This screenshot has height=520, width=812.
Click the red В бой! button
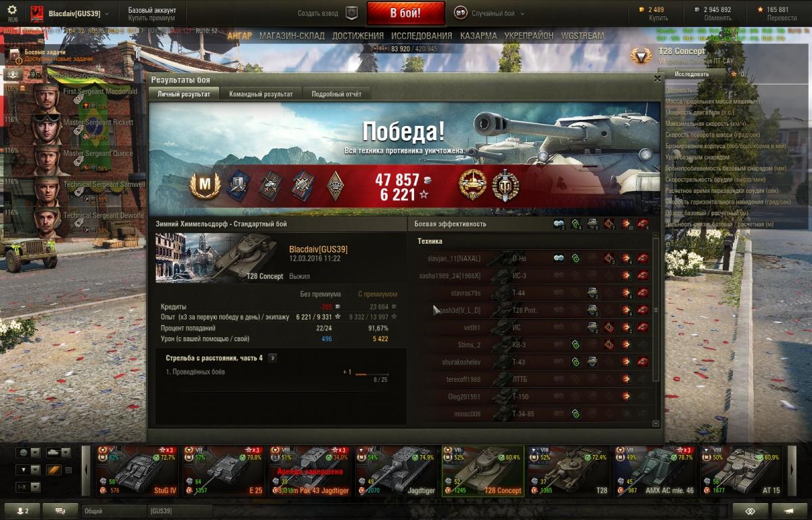pos(405,13)
